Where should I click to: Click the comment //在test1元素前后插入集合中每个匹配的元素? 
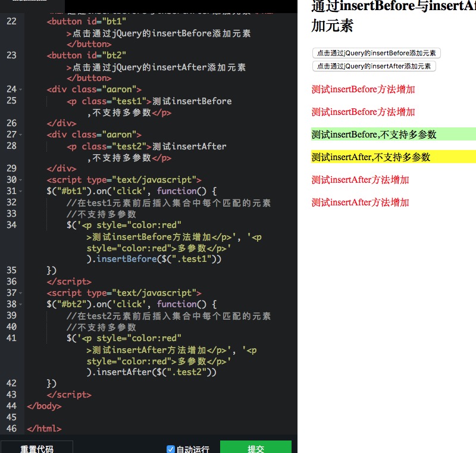(168, 203)
